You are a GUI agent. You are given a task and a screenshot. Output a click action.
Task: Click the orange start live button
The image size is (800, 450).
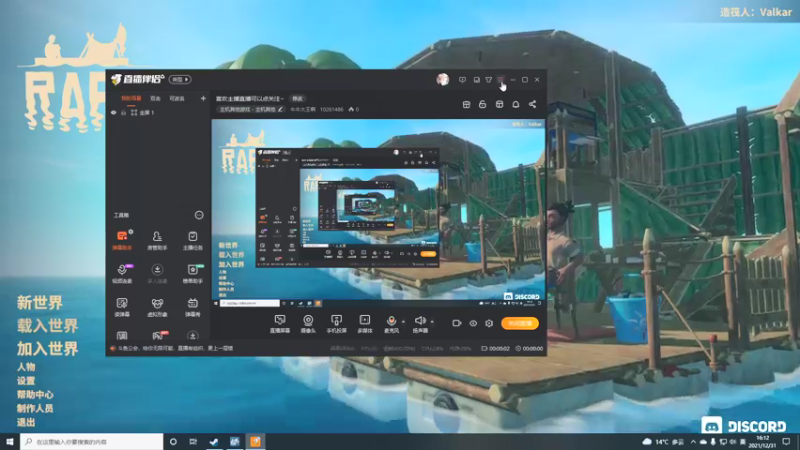519,323
